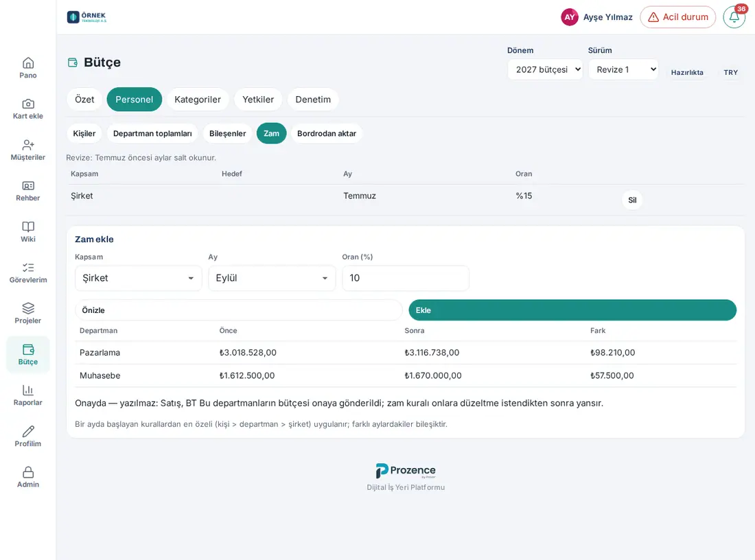Open the Denetim tab
Screen dimensions: 755x560
[x=313, y=100]
